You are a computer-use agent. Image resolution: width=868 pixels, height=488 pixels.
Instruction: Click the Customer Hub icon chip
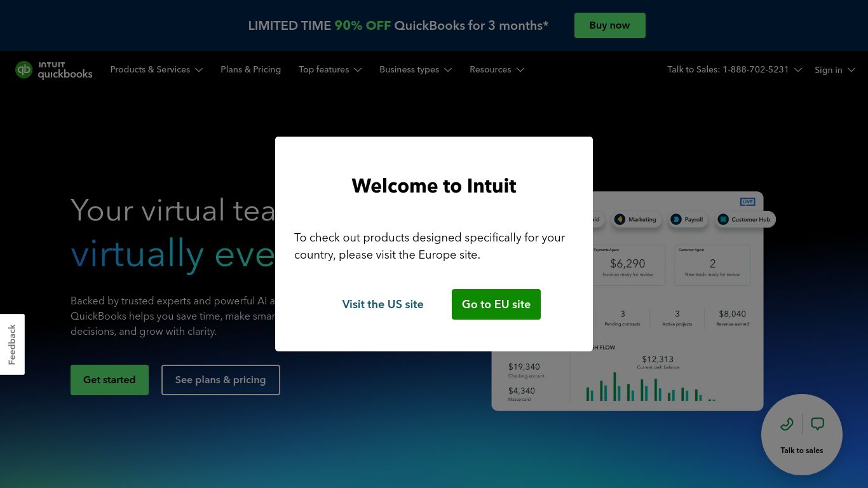(x=745, y=219)
